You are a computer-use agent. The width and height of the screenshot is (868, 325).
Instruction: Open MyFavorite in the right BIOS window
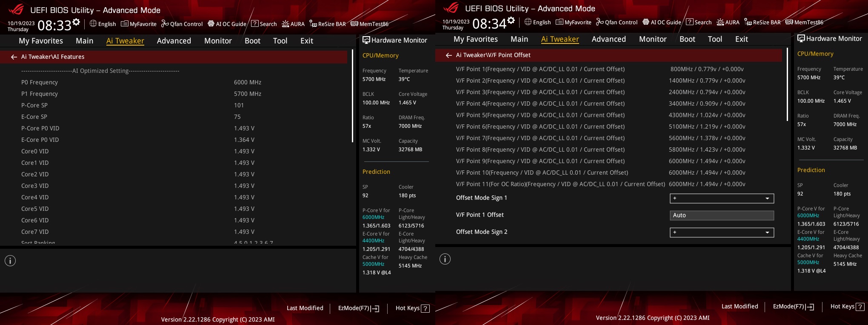pyautogui.click(x=574, y=22)
